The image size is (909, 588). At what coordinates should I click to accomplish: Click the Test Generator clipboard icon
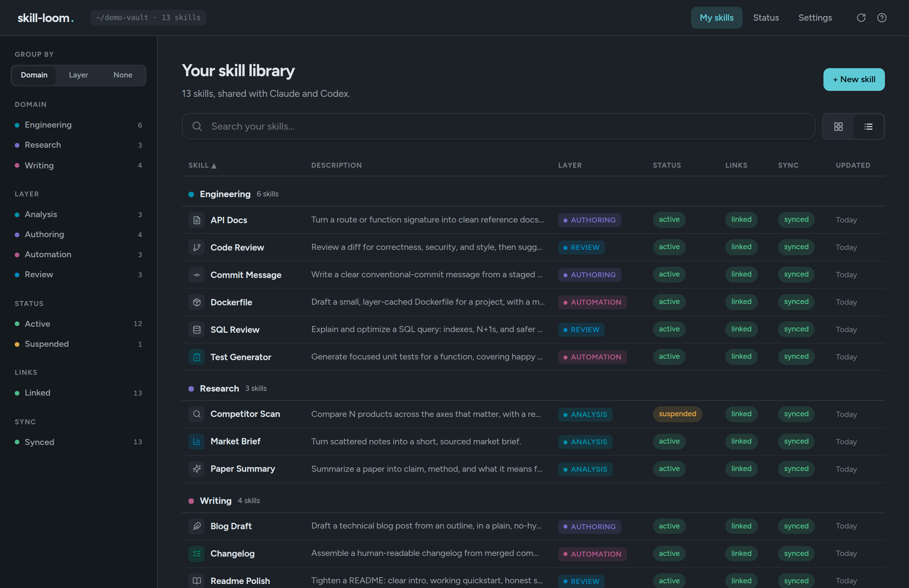click(x=197, y=357)
